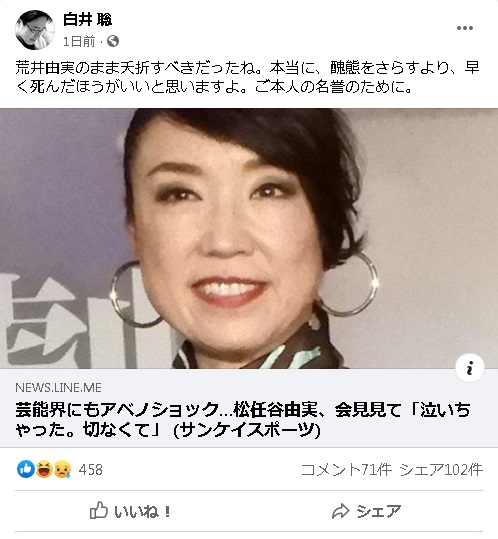Click the globe public audience icon
The image size is (498, 539).
pos(113,41)
